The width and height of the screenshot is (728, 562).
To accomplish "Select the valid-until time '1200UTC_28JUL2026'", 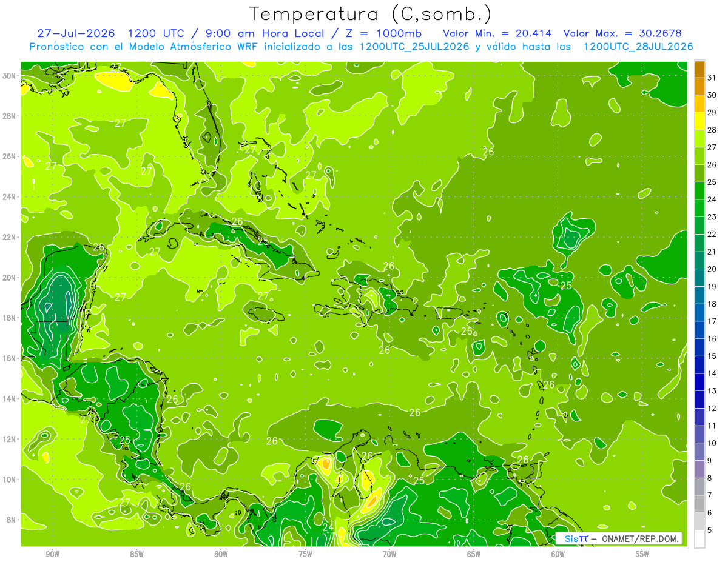I will 638,47.
